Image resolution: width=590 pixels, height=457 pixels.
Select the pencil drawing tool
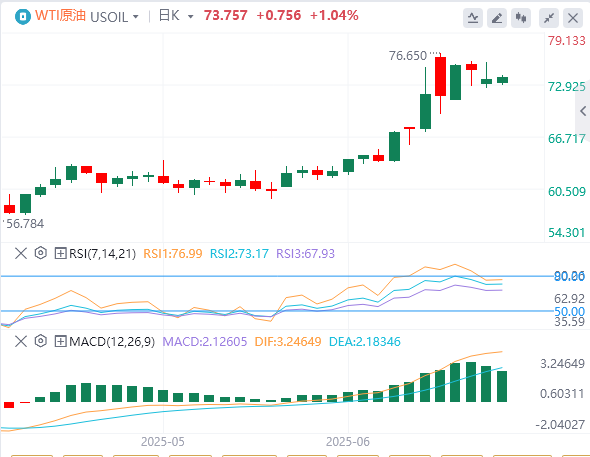pyautogui.click(x=497, y=18)
